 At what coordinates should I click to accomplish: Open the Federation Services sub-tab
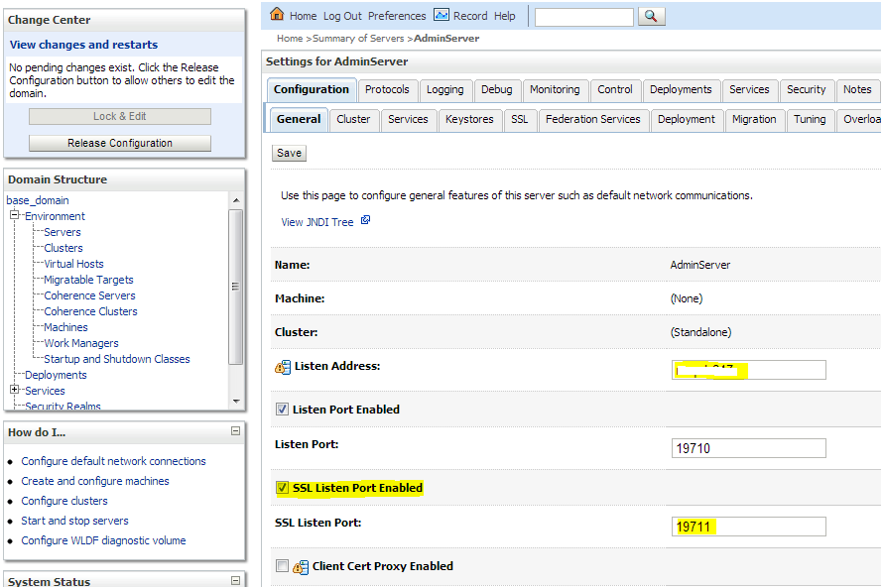(593, 119)
